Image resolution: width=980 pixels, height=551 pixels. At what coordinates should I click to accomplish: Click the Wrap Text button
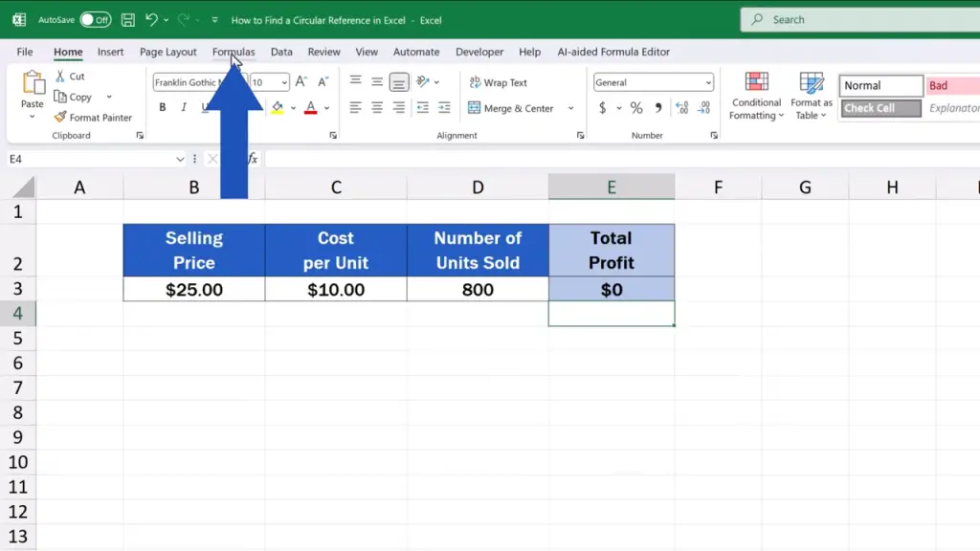click(499, 82)
